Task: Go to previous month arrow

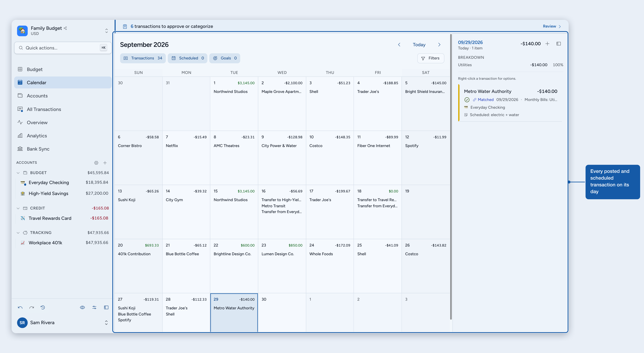Action: tap(399, 45)
